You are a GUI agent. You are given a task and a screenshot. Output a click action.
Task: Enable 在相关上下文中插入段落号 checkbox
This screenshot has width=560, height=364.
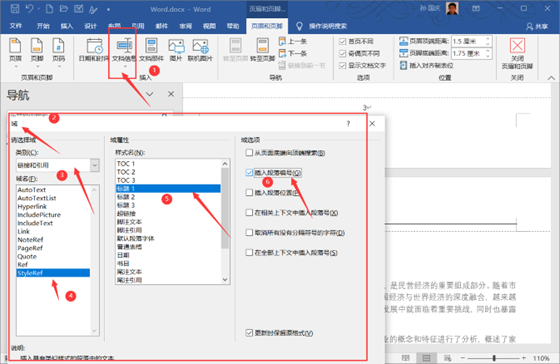249,213
